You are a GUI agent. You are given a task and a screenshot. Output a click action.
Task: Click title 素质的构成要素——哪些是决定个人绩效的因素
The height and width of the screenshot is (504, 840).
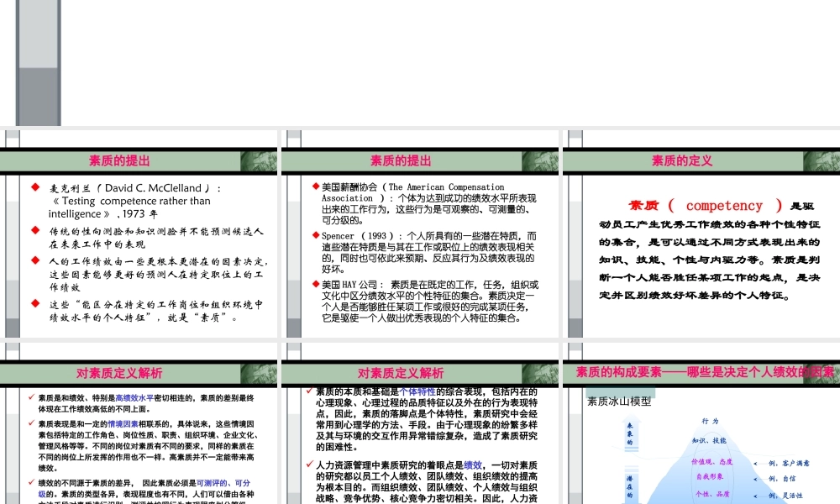(705, 372)
